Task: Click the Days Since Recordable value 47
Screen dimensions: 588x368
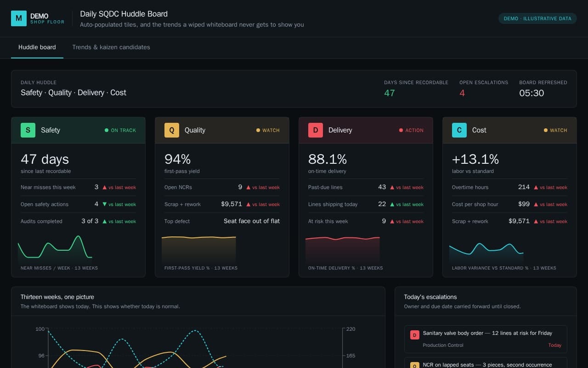Action: click(x=390, y=93)
